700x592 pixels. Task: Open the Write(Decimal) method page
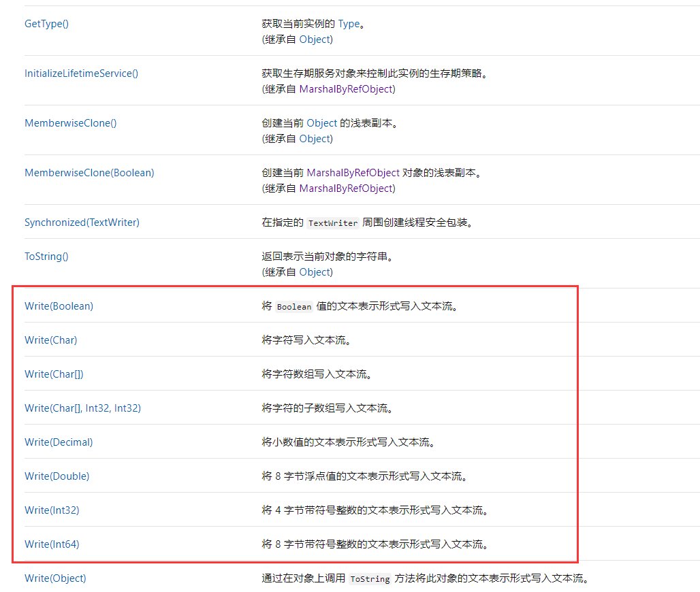pos(59,442)
